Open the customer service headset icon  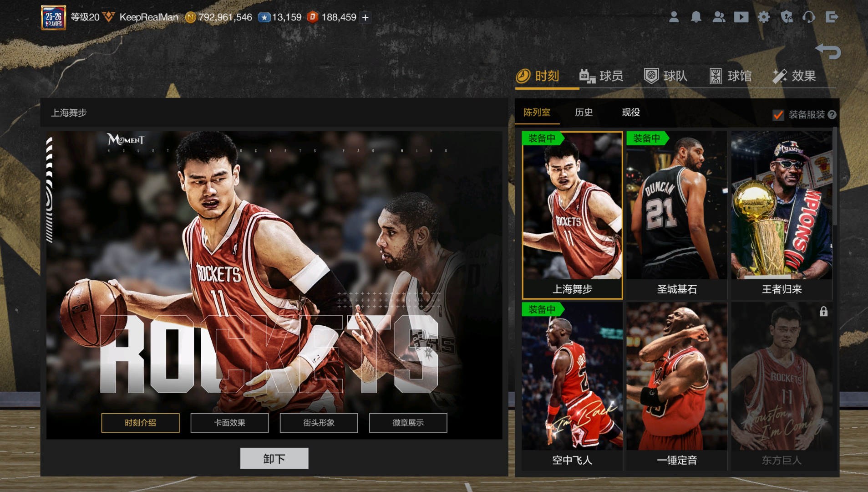809,17
